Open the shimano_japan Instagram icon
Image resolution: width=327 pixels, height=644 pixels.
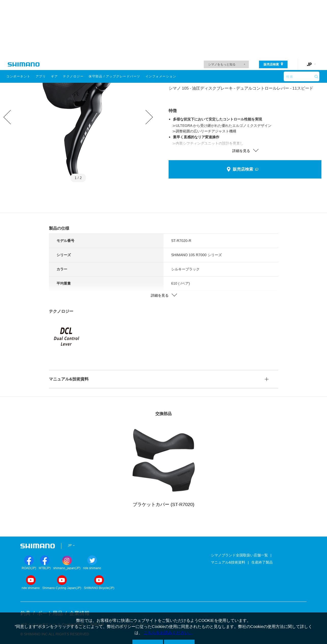pos(67,560)
